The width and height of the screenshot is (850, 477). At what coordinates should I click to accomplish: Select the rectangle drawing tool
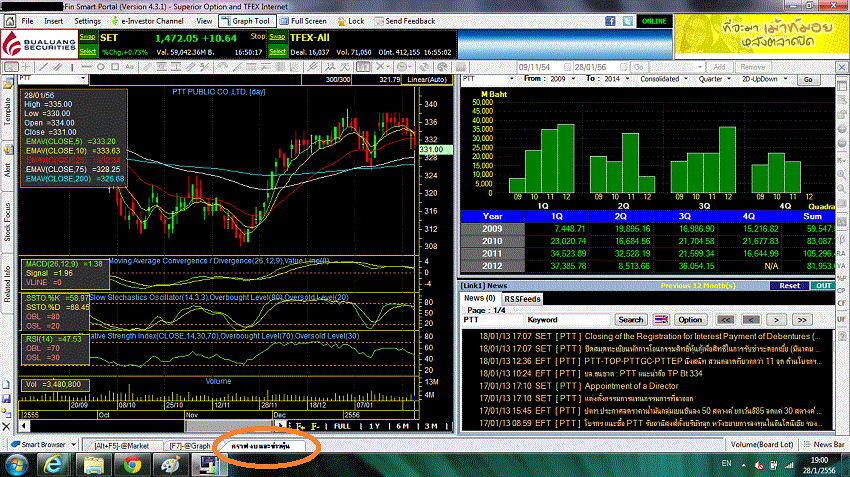[115, 67]
